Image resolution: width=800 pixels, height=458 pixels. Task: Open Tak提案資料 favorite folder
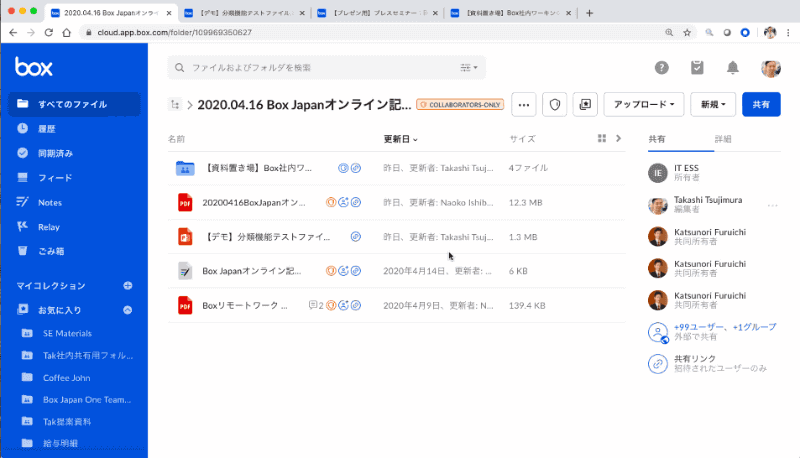[67, 421]
